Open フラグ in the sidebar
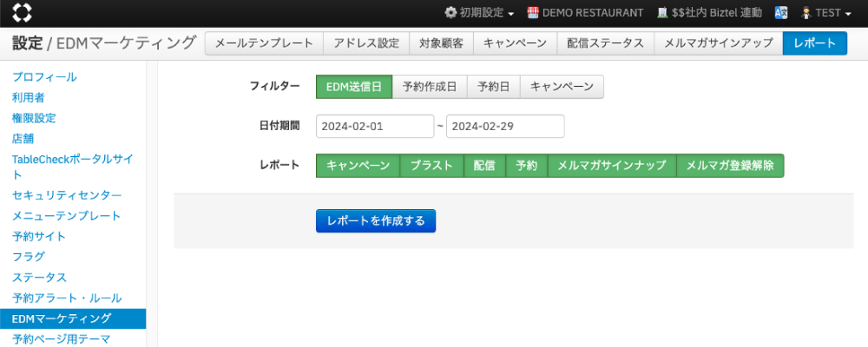 (29, 257)
